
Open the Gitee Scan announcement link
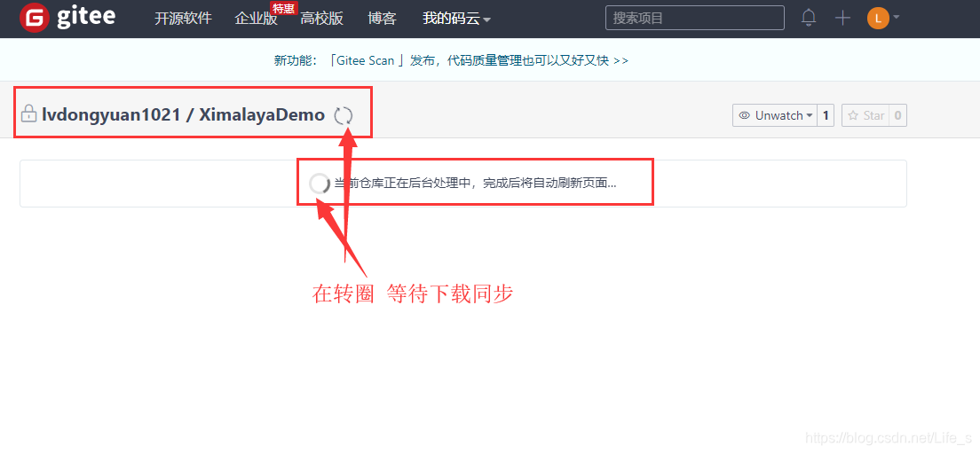coord(451,60)
